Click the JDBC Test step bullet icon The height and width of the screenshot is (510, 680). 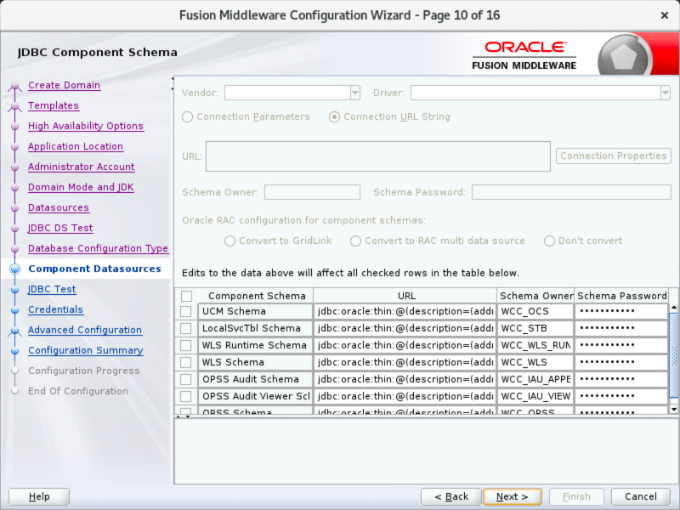15,290
